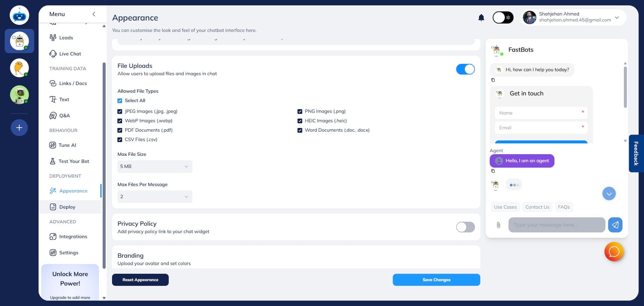Image resolution: width=644 pixels, height=306 pixels.
Task: Select the Tune AI behaviour icon
Action: [x=53, y=145]
